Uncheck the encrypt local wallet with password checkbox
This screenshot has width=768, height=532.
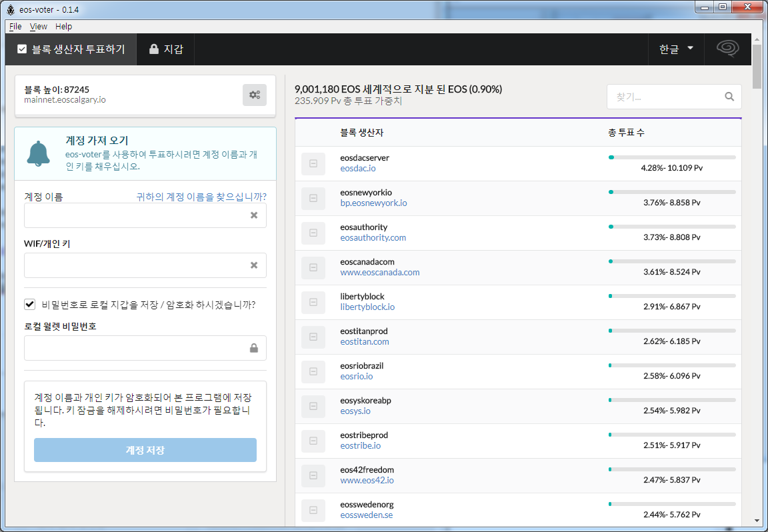click(x=30, y=304)
